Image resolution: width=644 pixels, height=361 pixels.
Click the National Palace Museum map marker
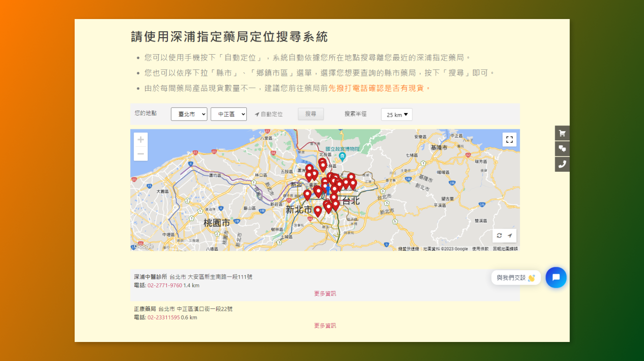(x=342, y=156)
